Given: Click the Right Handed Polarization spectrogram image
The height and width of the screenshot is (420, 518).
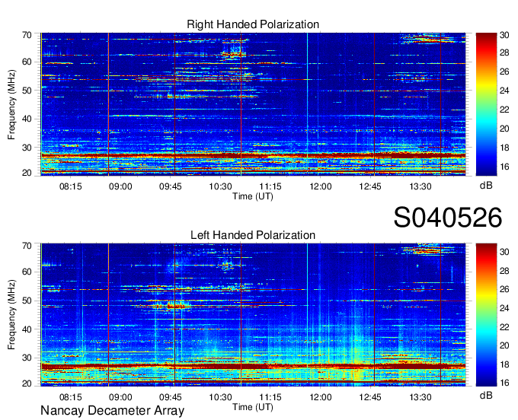Looking at the screenshot, I should pyautogui.click(x=253, y=104).
